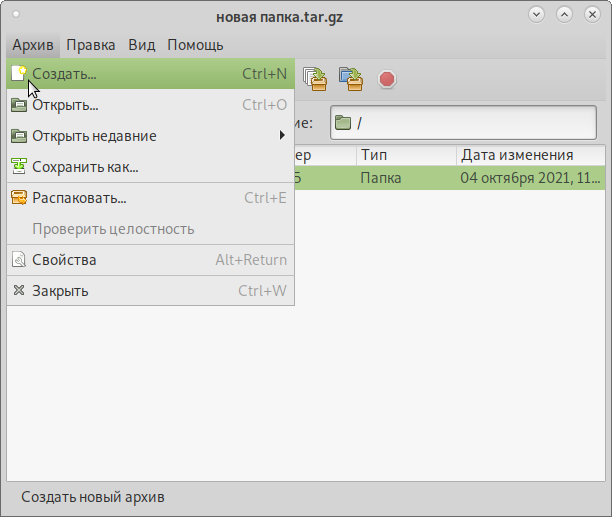Choose Открыть... from the Архив menu

pos(65,105)
